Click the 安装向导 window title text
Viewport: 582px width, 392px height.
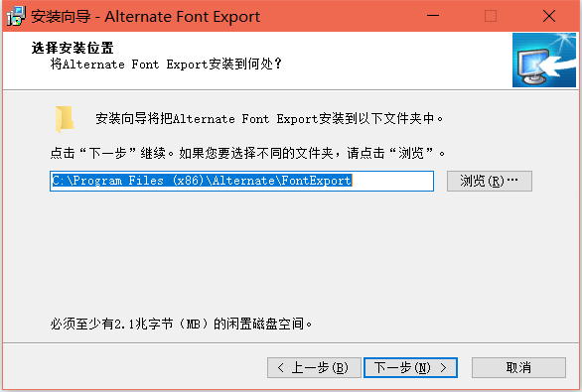coord(145,16)
